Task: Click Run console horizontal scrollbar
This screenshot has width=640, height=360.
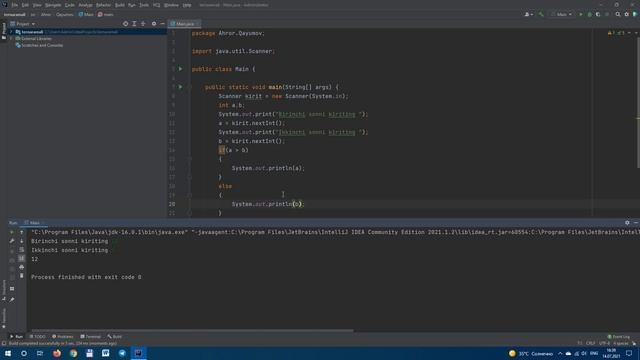Action: point(192,330)
